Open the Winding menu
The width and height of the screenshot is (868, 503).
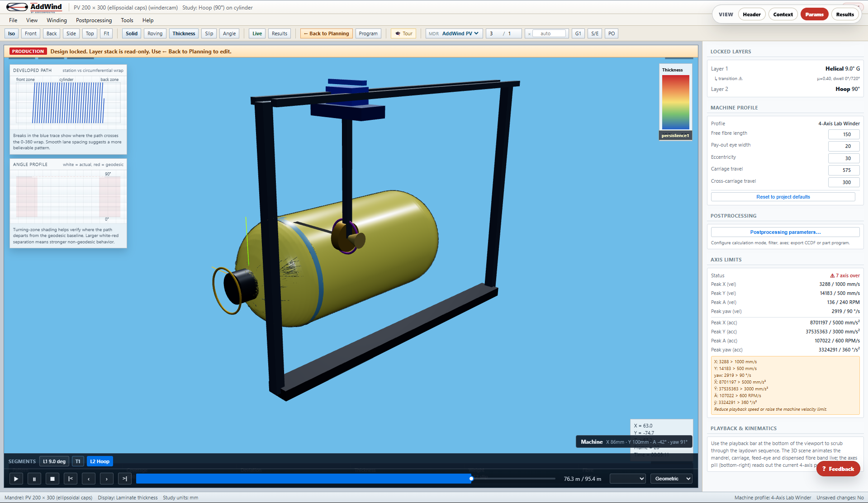tap(57, 20)
